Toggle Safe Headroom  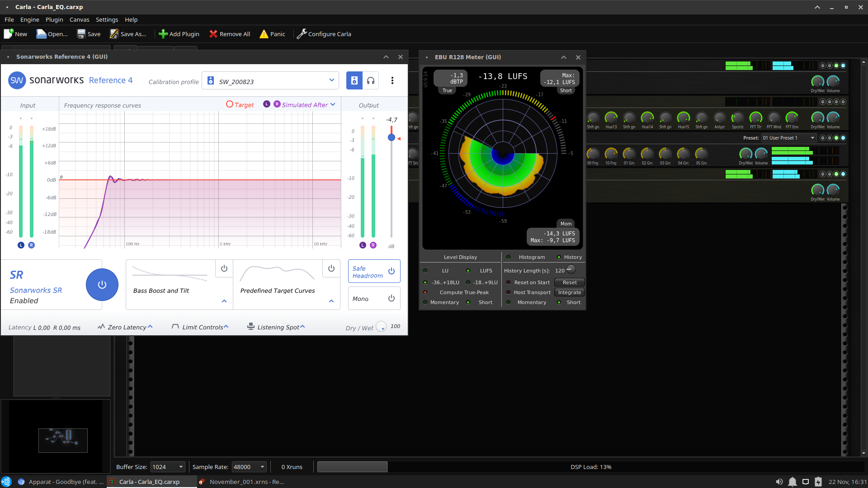(x=374, y=271)
